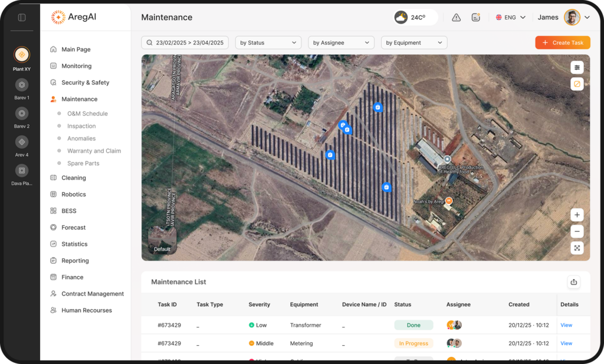The image size is (604, 364).
Task: Open the by Status filter dropdown
Action: 268,42
